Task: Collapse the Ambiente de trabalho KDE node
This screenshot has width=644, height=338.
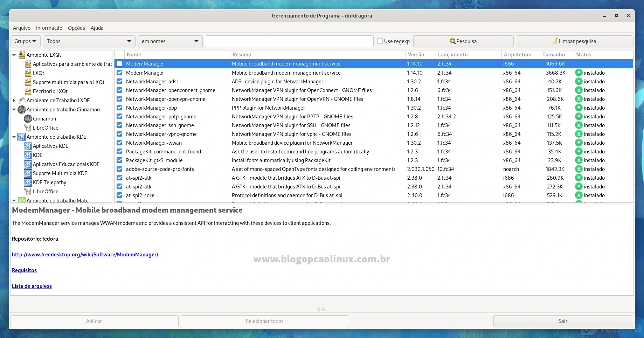Action: coord(14,137)
